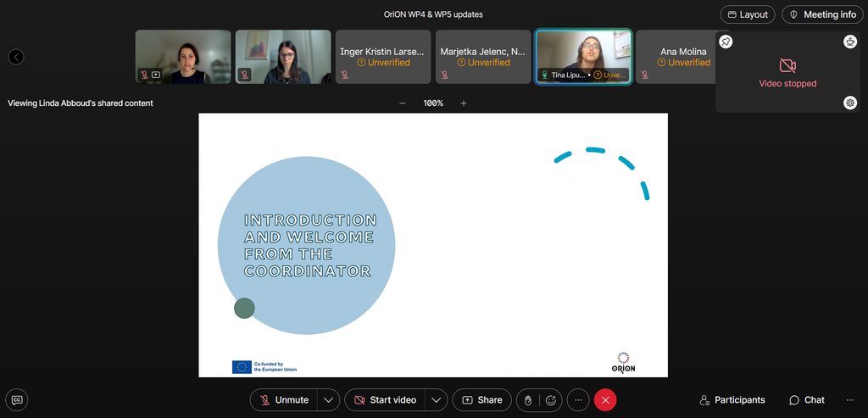This screenshot has height=418, width=868.
Task: Open the reactions smiley icon
Action: click(x=552, y=400)
